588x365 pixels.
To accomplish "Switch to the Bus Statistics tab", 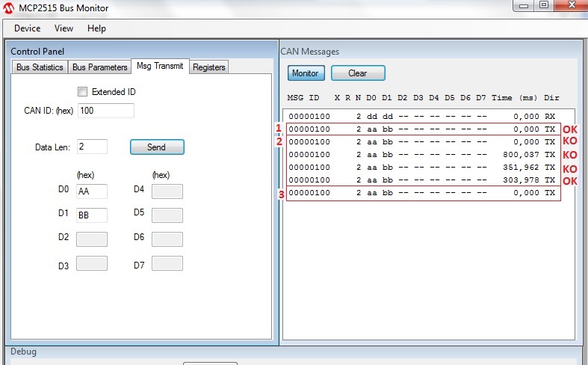I will pos(40,67).
